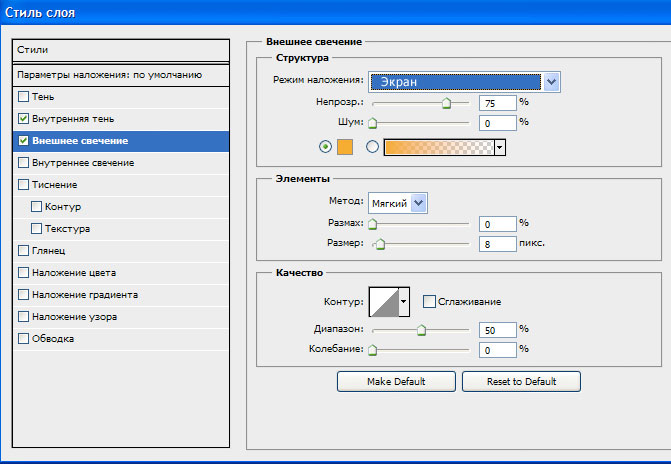
Task: Open the gradient preset dropdown arrow
Action: [499, 147]
